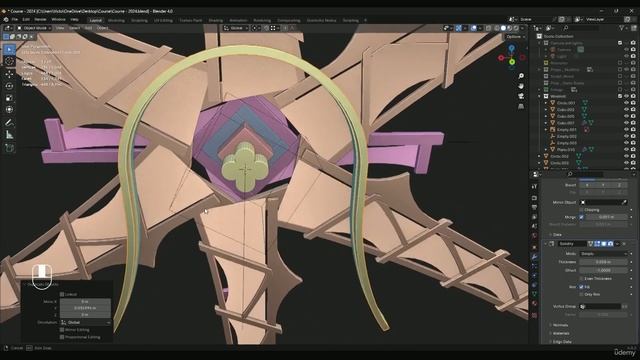The height and width of the screenshot is (360, 640).
Task: Switch to the UV Editing workspace tab
Action: pyautogui.click(x=163, y=20)
